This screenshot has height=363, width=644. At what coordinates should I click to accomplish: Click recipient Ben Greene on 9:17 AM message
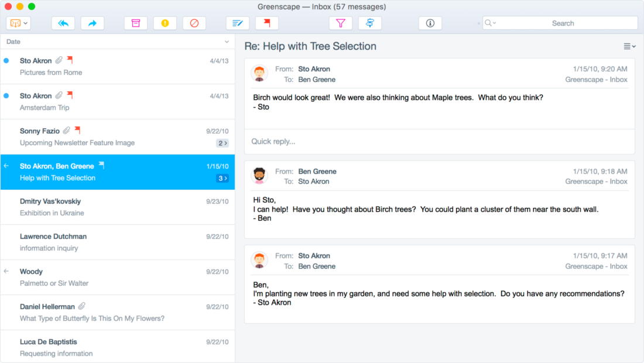[x=317, y=266]
